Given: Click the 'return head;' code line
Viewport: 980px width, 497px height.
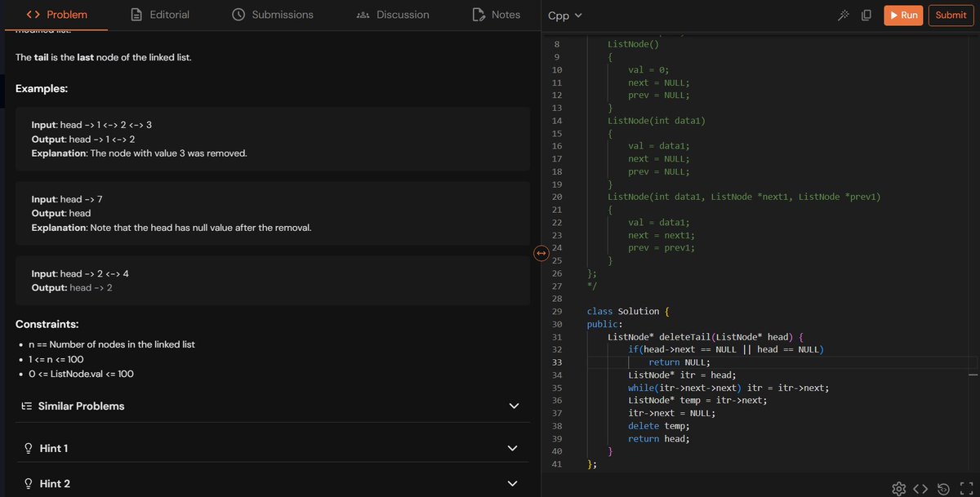Looking at the screenshot, I should (658, 438).
